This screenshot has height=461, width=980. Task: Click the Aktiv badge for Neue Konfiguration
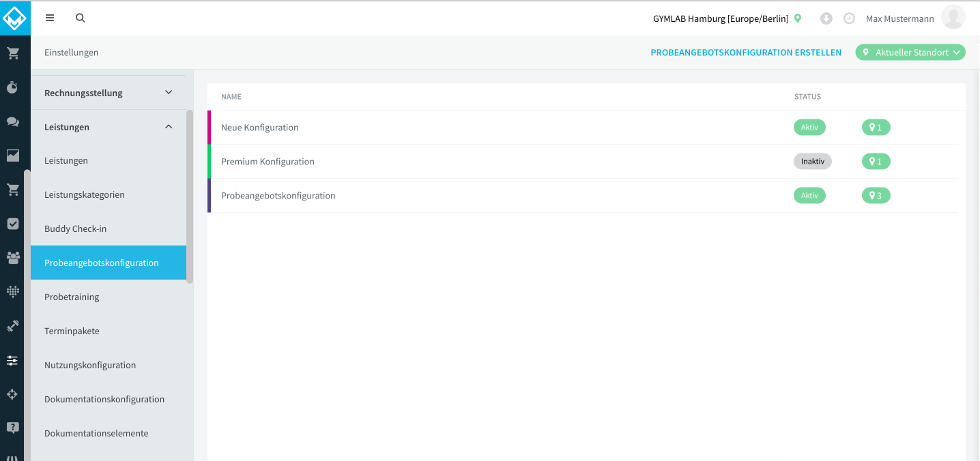coord(809,128)
